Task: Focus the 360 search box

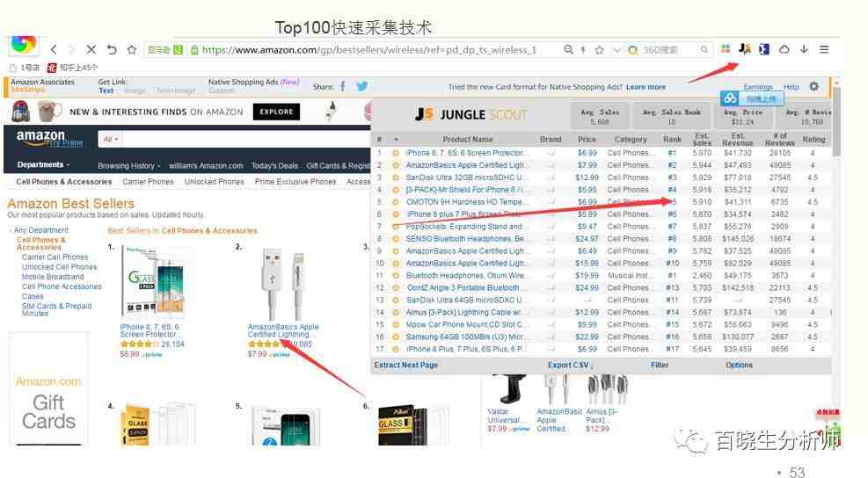Action: pos(668,50)
